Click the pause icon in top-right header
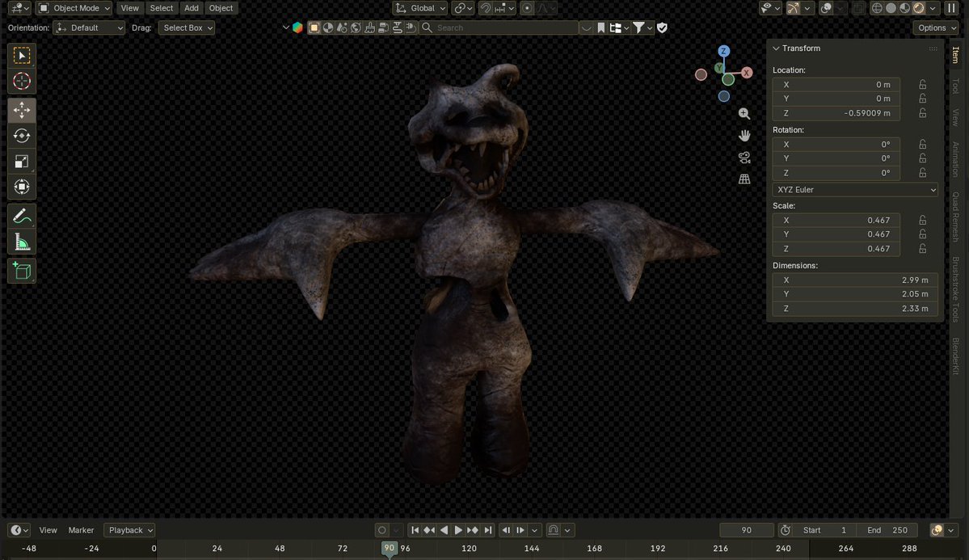This screenshot has height=560, width=969. [951, 8]
